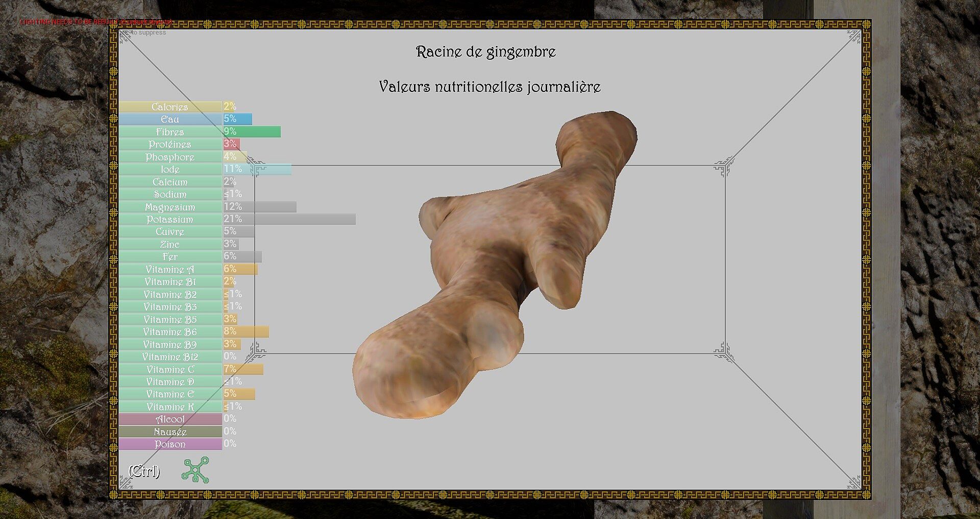Click the Alcool 0% value
980x519 pixels.
[230, 418]
